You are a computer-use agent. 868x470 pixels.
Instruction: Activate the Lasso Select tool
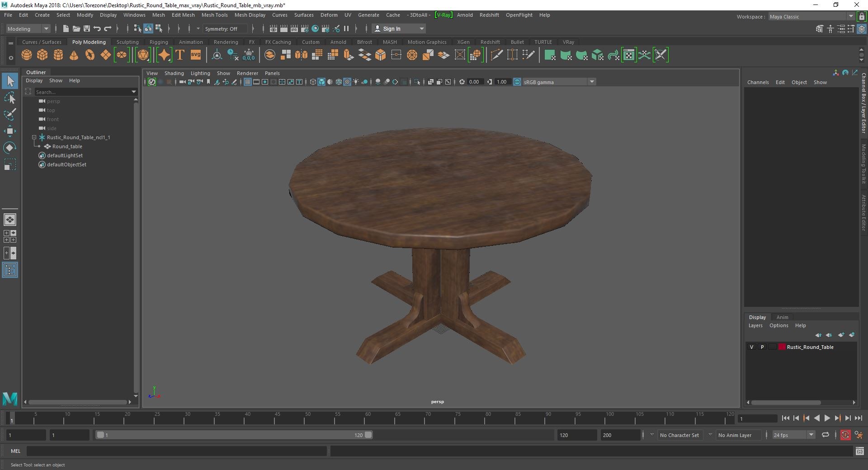coord(10,98)
